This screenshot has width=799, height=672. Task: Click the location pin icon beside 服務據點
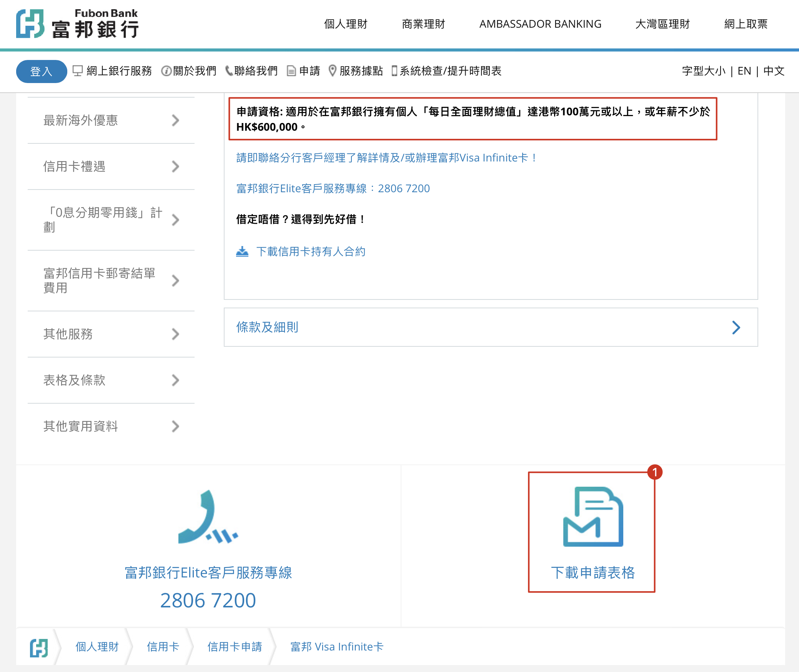pos(333,71)
